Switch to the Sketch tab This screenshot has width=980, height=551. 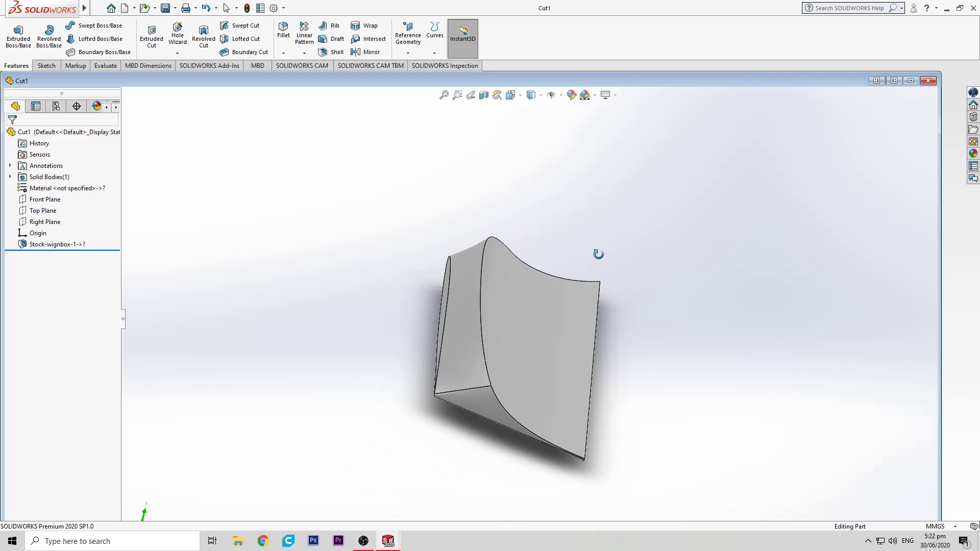click(46, 65)
